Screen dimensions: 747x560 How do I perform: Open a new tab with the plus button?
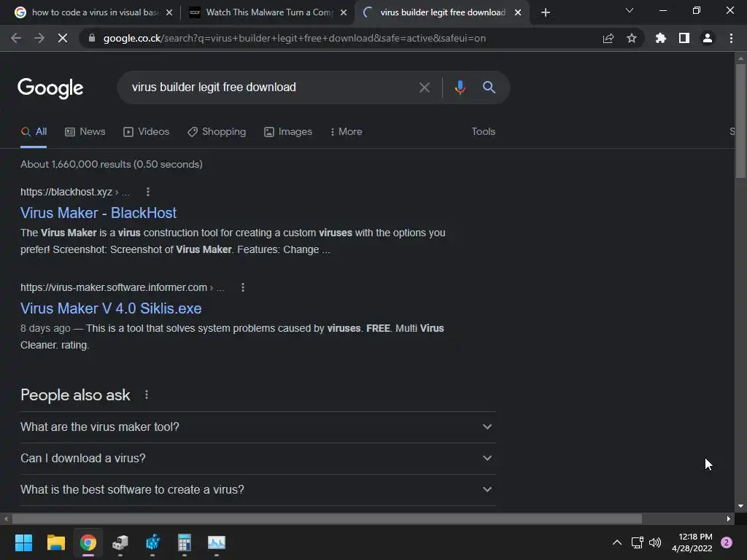click(x=546, y=12)
